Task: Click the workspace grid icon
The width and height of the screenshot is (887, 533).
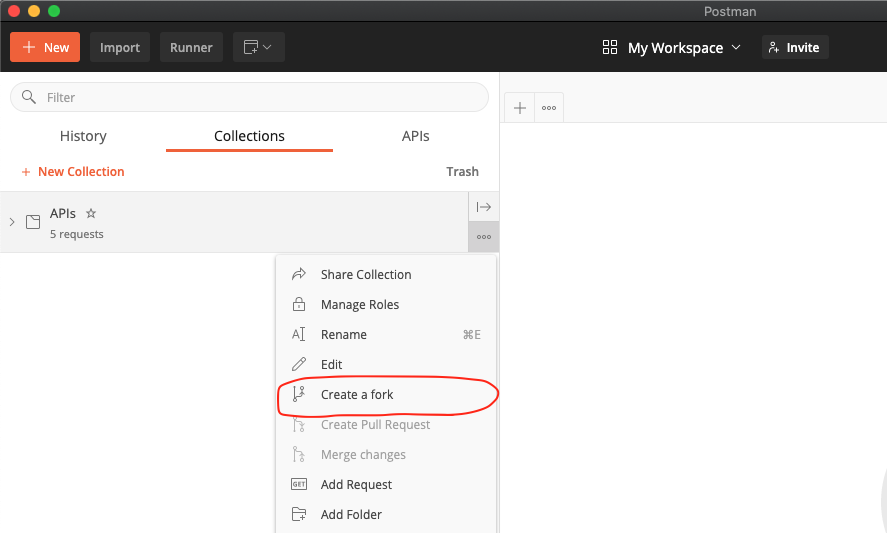Action: click(x=610, y=47)
